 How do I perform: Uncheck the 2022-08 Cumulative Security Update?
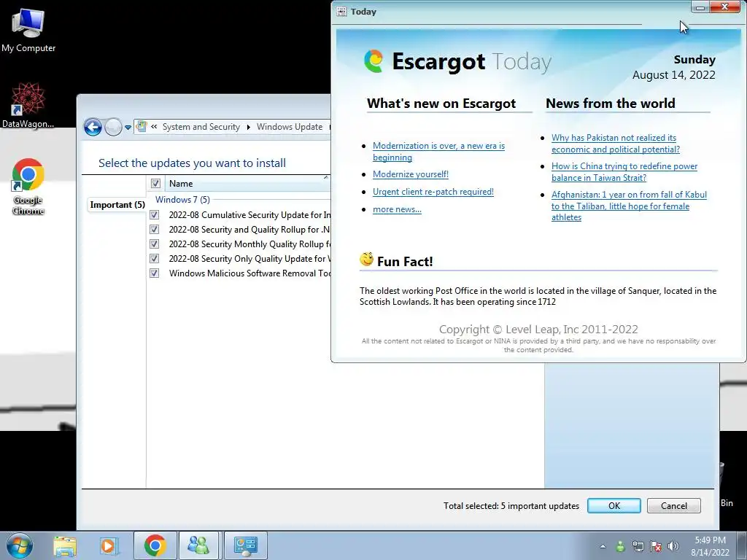coord(155,215)
